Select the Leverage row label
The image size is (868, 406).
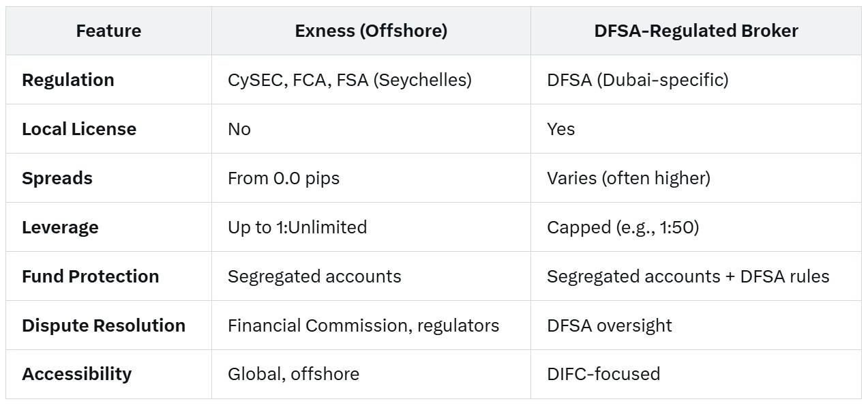(60, 227)
